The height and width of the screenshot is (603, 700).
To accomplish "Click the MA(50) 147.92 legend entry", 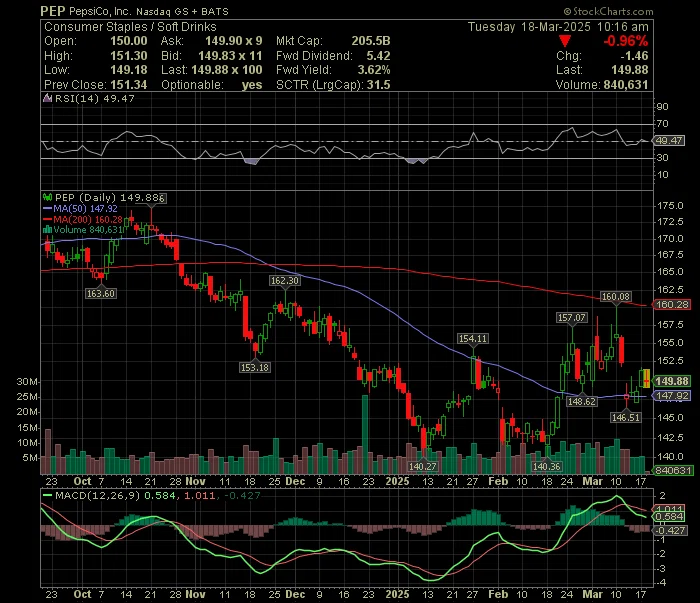I will (85, 208).
